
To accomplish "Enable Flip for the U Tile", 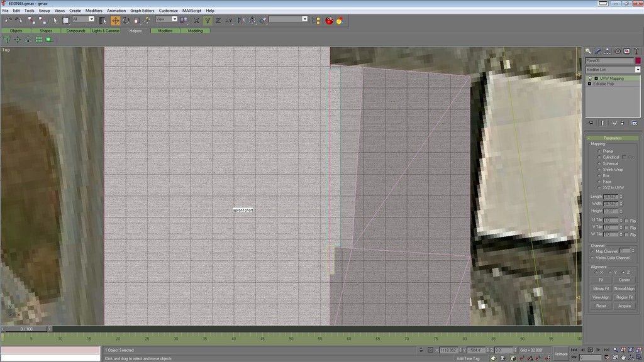I will (x=626, y=220).
